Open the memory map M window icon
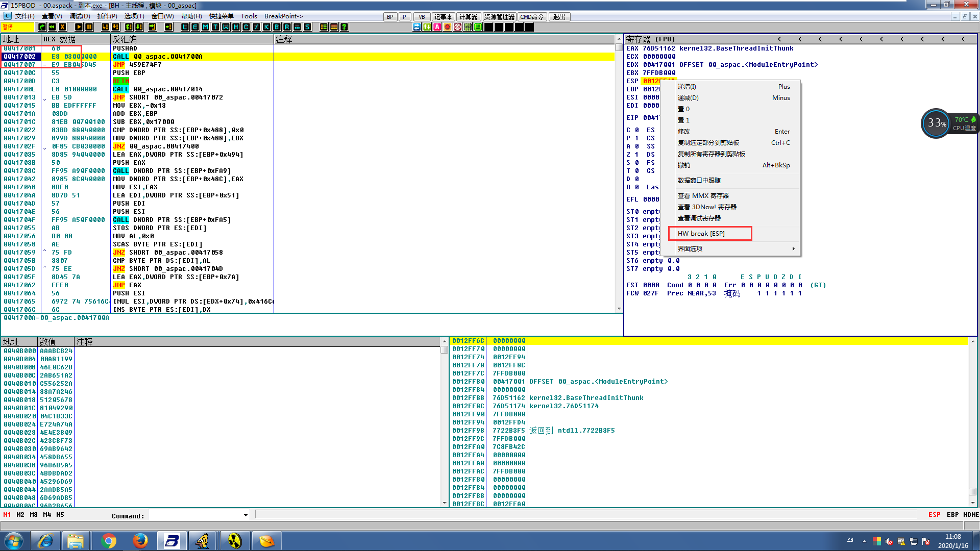Viewport: 980px width, 551px height. [x=205, y=27]
